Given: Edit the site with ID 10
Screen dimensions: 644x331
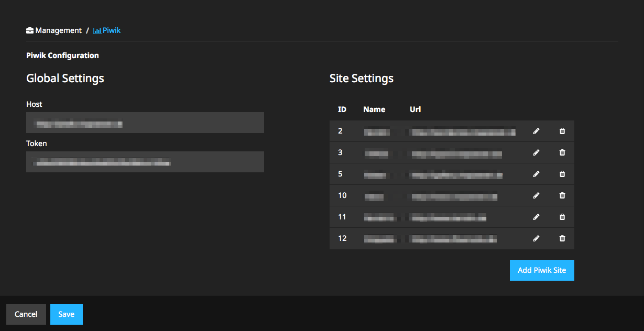Looking at the screenshot, I should (536, 195).
